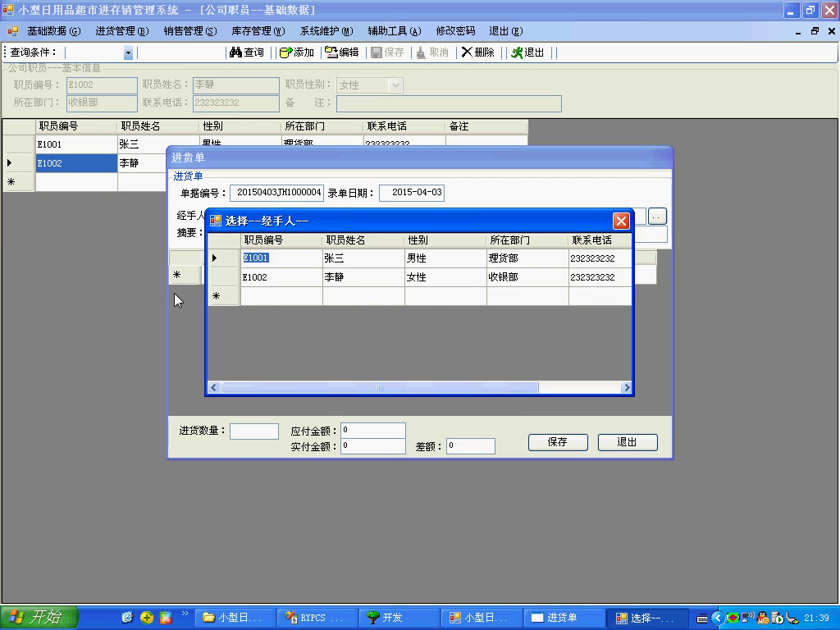Click the 保存 toolbar button with disk icon
Image resolution: width=840 pixels, height=630 pixels.
point(387,52)
